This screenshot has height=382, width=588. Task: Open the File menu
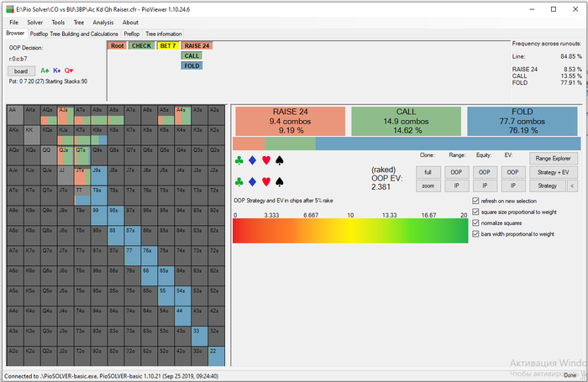click(x=14, y=23)
